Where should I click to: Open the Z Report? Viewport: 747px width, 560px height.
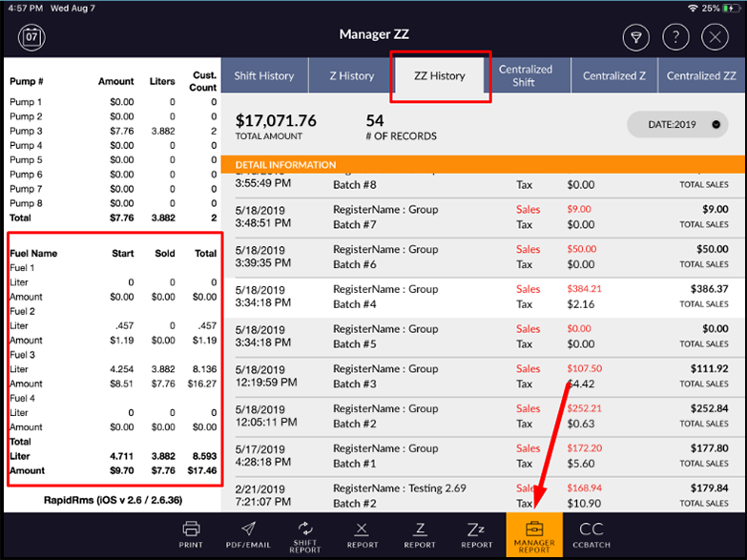click(x=419, y=534)
